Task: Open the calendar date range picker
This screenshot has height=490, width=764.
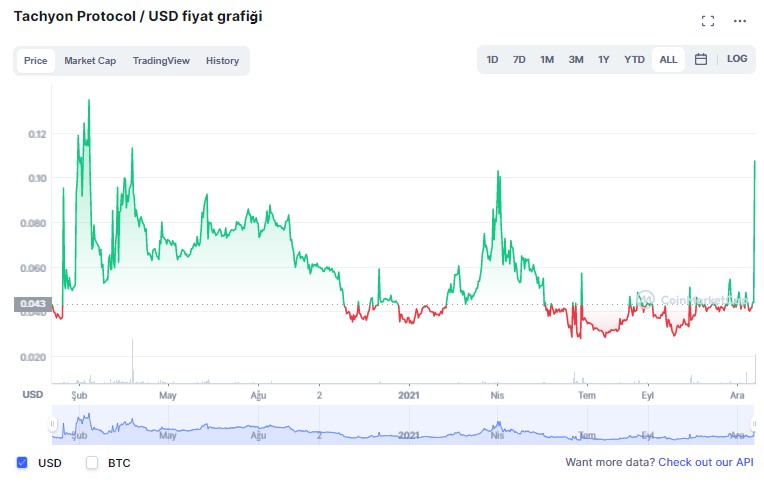Action: click(x=701, y=59)
